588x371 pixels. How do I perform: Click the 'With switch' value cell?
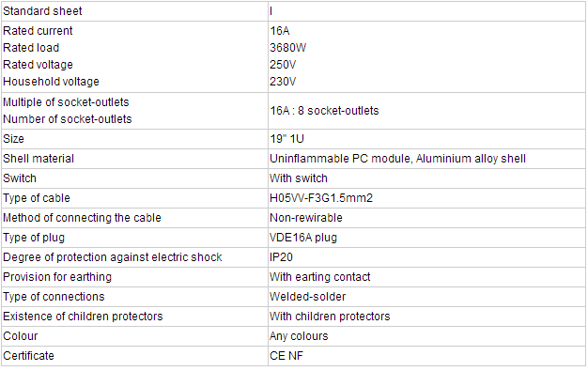(426, 178)
